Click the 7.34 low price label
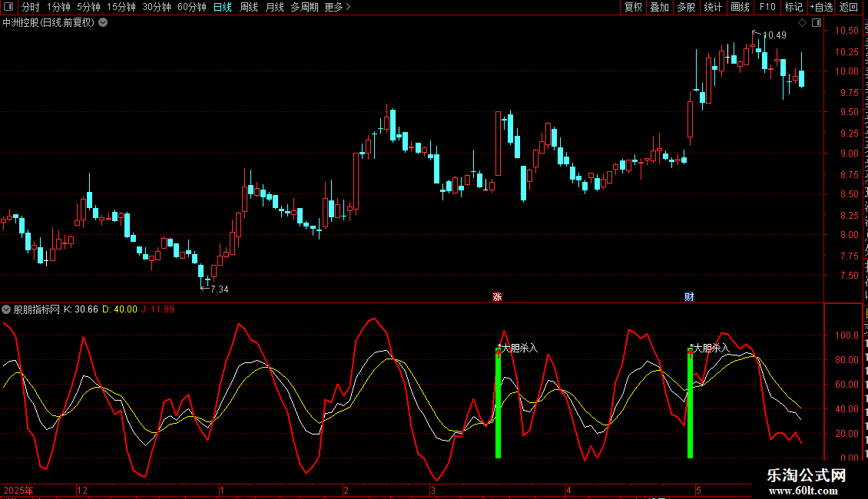Viewport: 868px width, 499px height. point(220,289)
